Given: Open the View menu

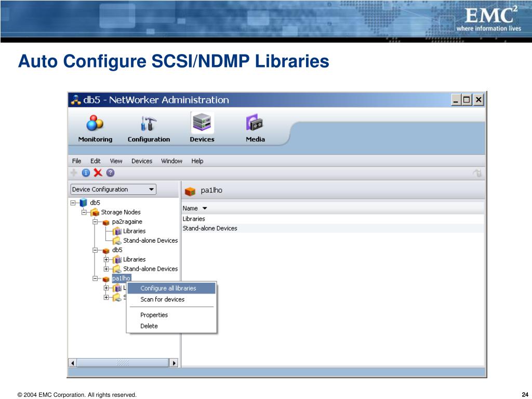Looking at the screenshot, I should [116, 161].
